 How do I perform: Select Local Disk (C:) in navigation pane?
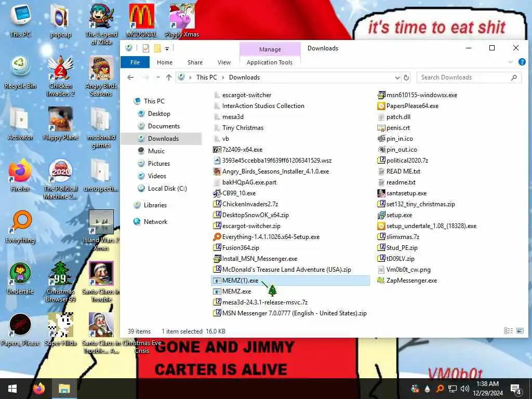point(167,188)
